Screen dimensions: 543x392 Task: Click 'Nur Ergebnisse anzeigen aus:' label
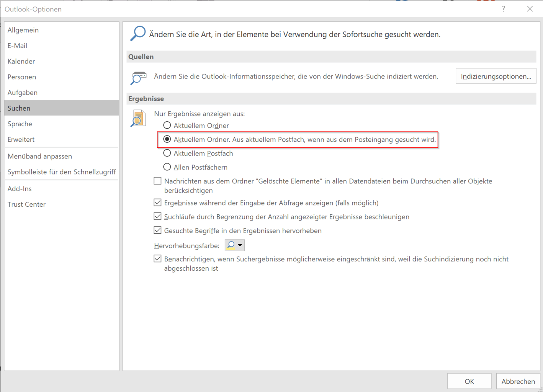(200, 114)
